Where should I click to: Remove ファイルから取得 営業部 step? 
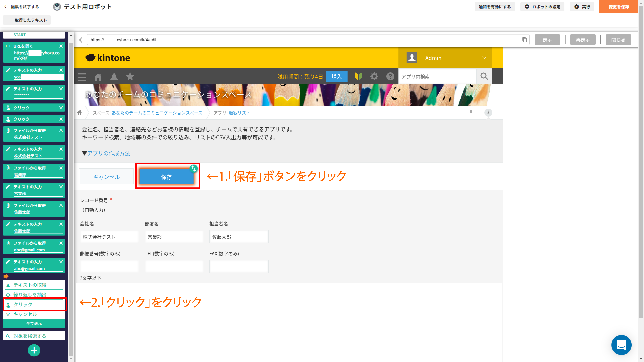61,168
